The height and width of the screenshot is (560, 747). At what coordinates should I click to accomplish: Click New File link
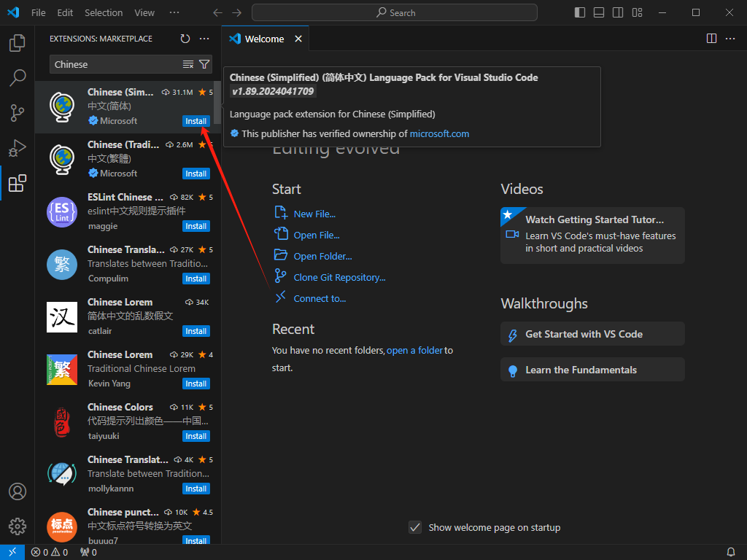point(314,214)
